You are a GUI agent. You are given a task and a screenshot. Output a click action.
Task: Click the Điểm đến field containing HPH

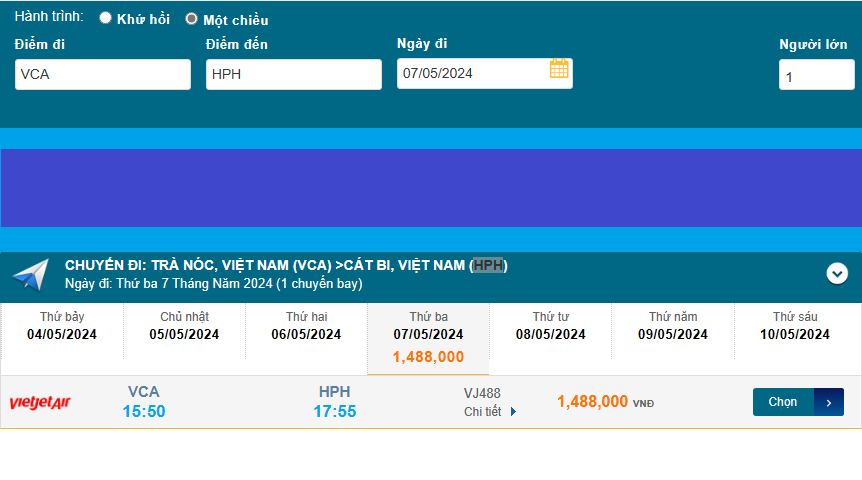coord(293,74)
